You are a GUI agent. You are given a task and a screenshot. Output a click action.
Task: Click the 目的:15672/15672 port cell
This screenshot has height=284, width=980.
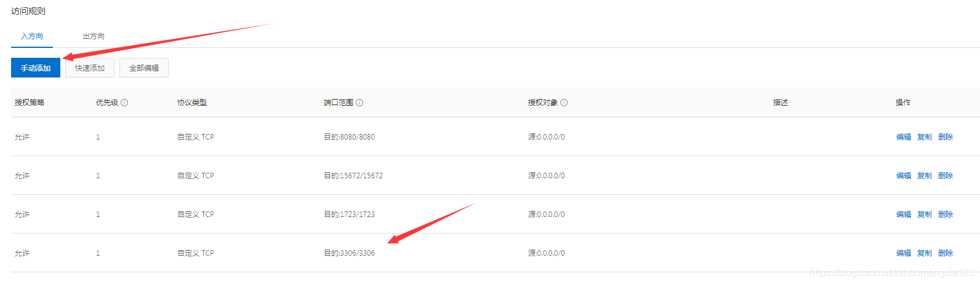353,176
